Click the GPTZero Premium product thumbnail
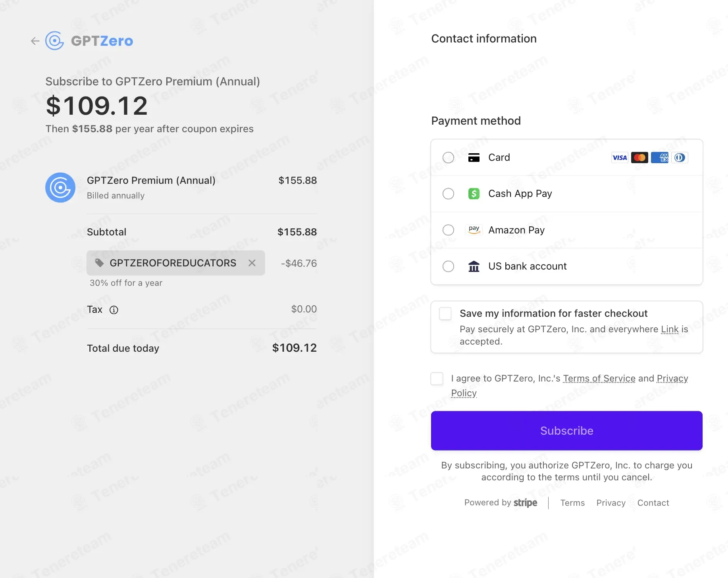The image size is (728, 578). (60, 187)
